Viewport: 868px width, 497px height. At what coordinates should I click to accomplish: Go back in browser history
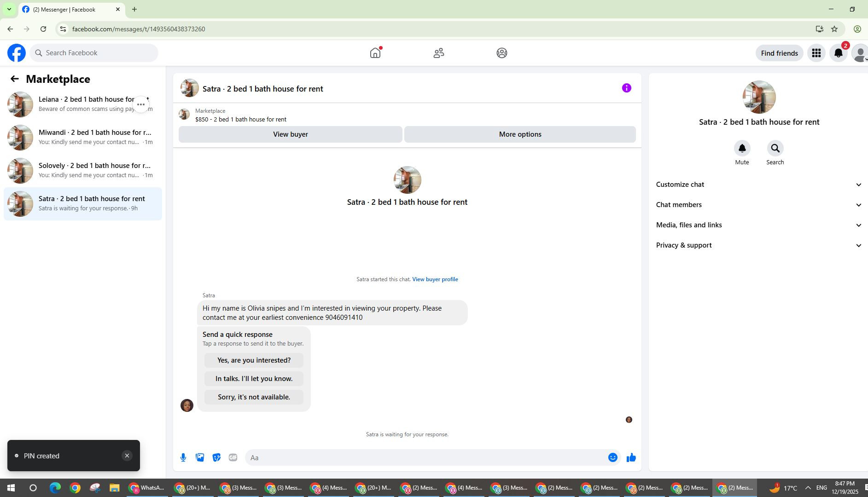pyautogui.click(x=10, y=29)
